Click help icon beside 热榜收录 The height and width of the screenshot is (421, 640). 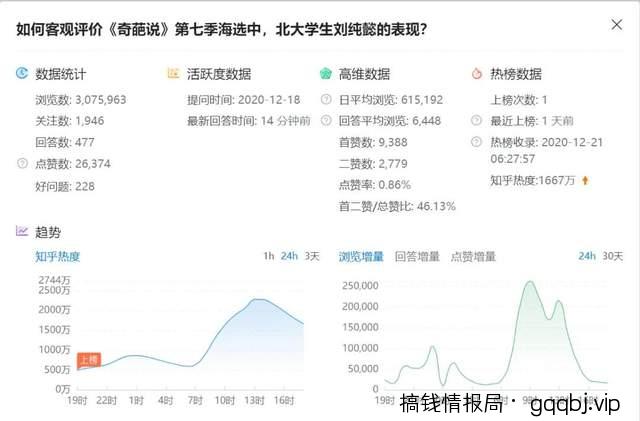(476, 142)
